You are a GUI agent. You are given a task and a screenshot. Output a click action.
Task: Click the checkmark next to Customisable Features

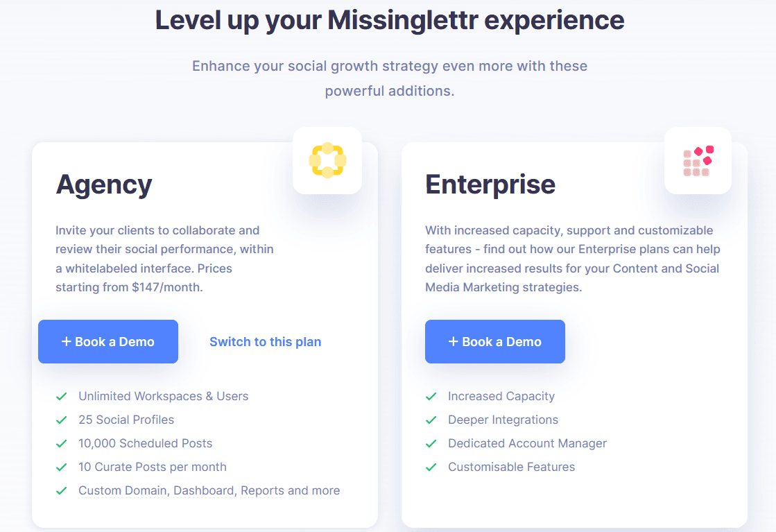431,467
